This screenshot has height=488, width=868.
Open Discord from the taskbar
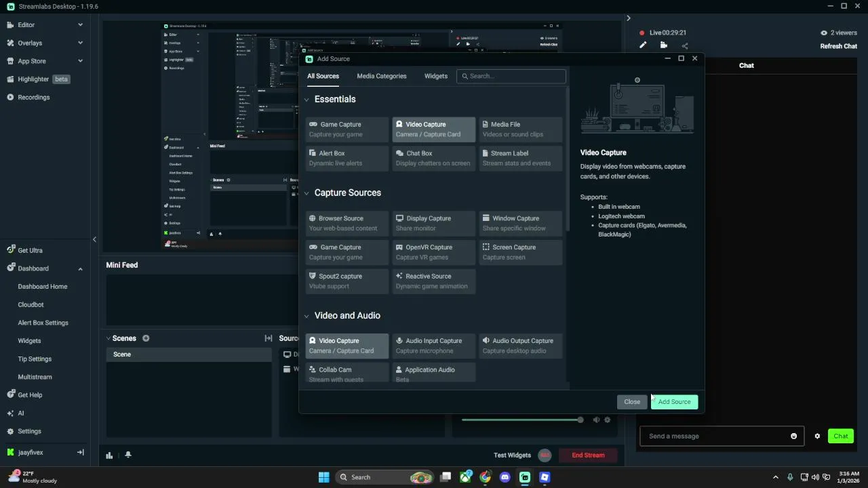point(505,477)
